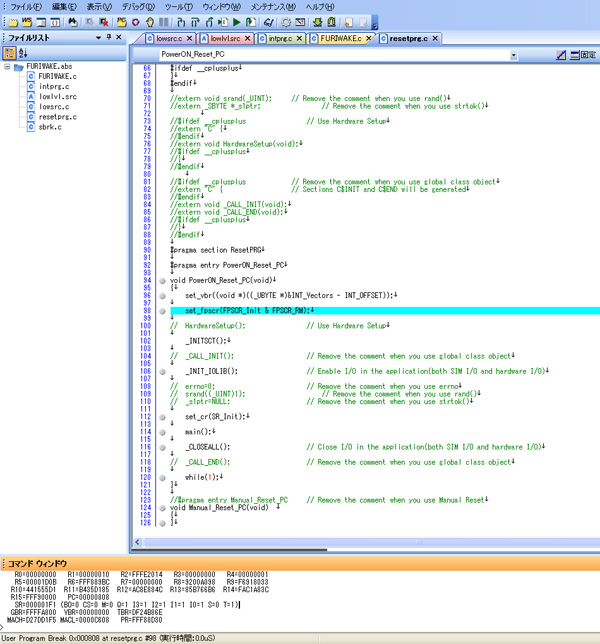Viewport: 600px width, 644px height.
Task: Click the chip connect toolbar icon
Action: 331,22
